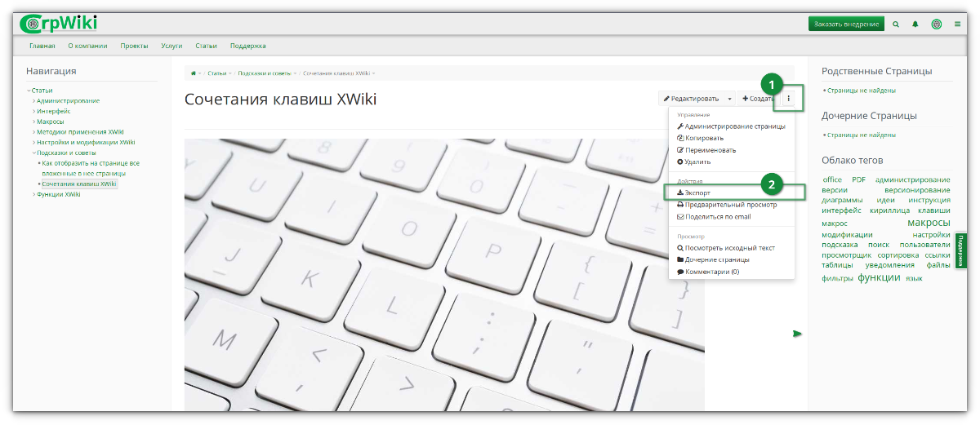Expand the arrow next to 'Редактировать'
Image resolution: width=980 pixels, height=425 pixels.
coord(728,99)
